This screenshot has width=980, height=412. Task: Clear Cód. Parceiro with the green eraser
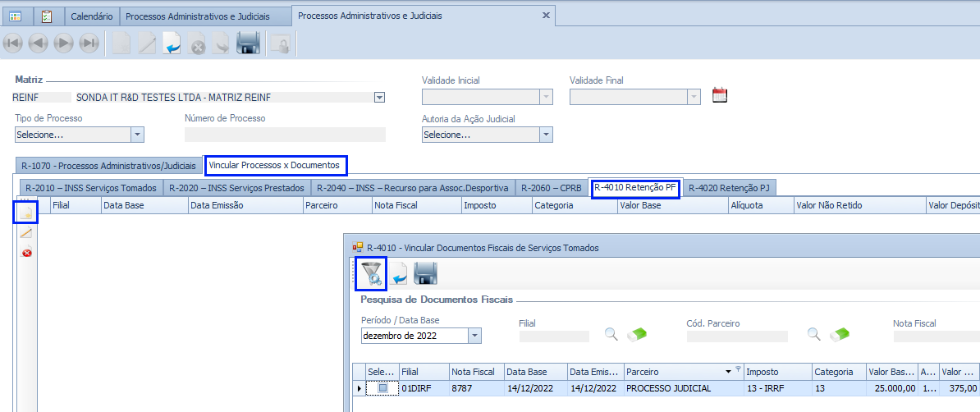840,334
